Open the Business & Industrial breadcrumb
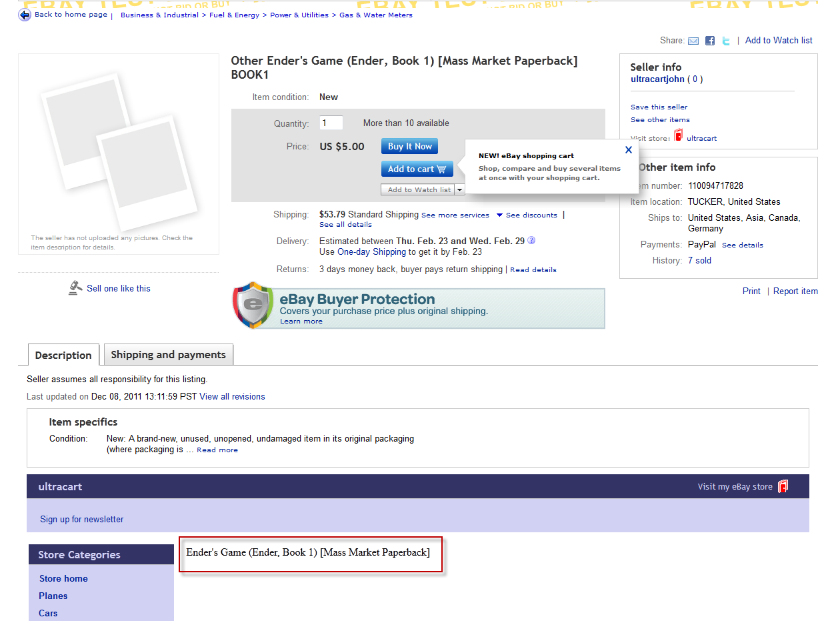This screenshot has width=840, height=621. (x=159, y=15)
